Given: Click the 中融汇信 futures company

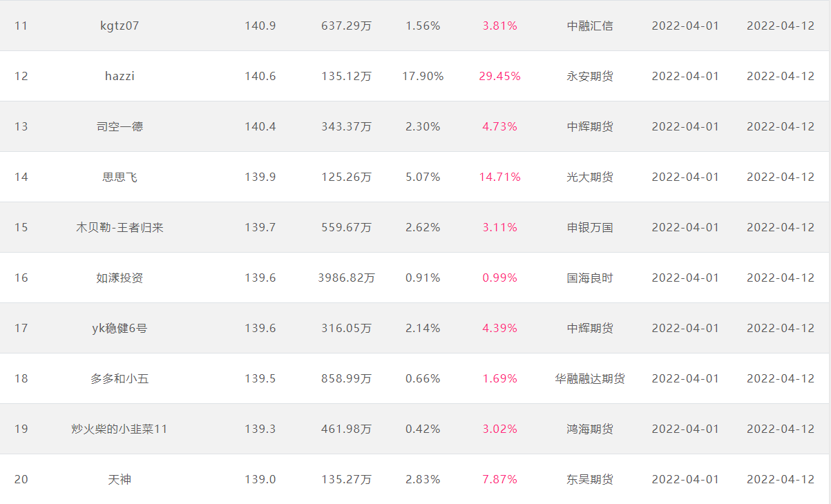Looking at the screenshot, I should 590,26.
